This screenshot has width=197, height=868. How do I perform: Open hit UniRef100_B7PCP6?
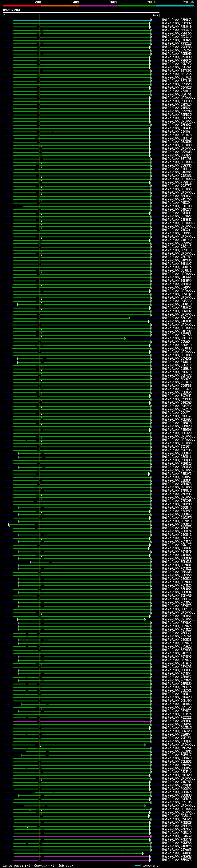tap(177, 538)
